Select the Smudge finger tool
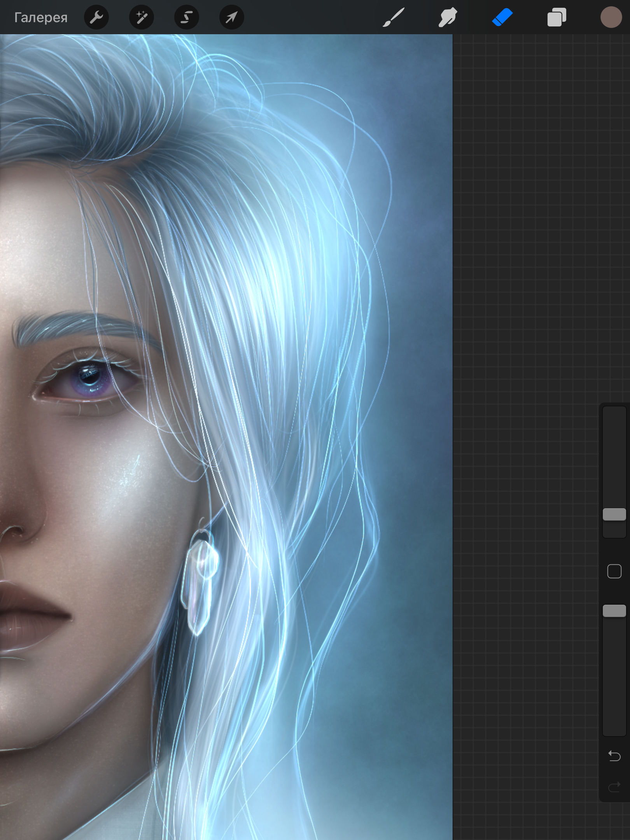 [448, 17]
